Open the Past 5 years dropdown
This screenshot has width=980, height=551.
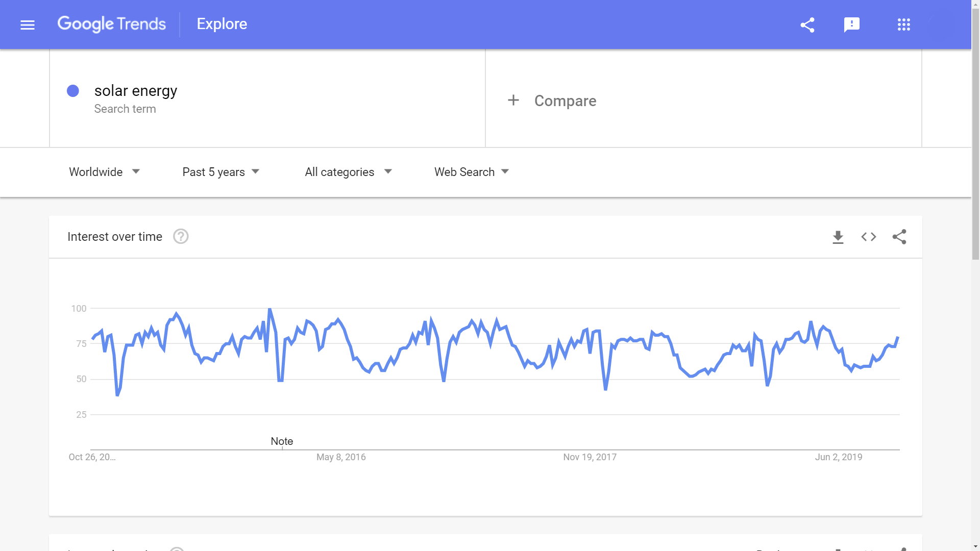tap(220, 172)
